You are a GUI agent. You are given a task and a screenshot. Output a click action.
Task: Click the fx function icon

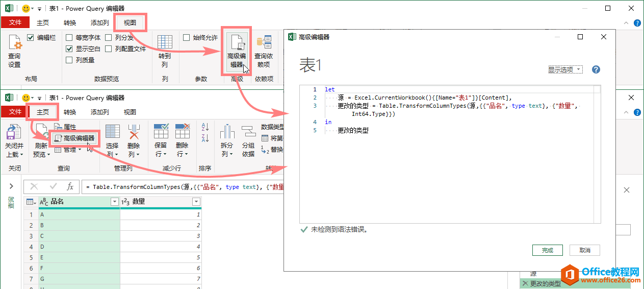pyautogui.click(x=70, y=187)
